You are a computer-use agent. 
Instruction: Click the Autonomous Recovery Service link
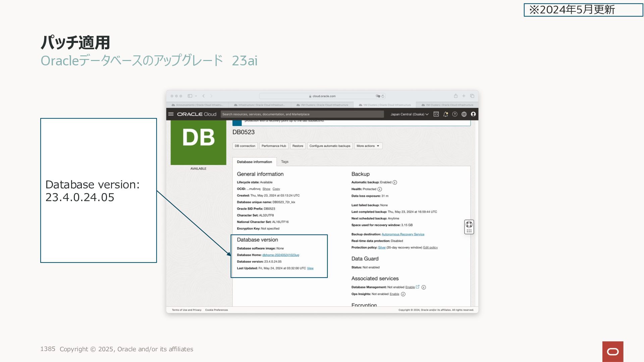[403, 234]
